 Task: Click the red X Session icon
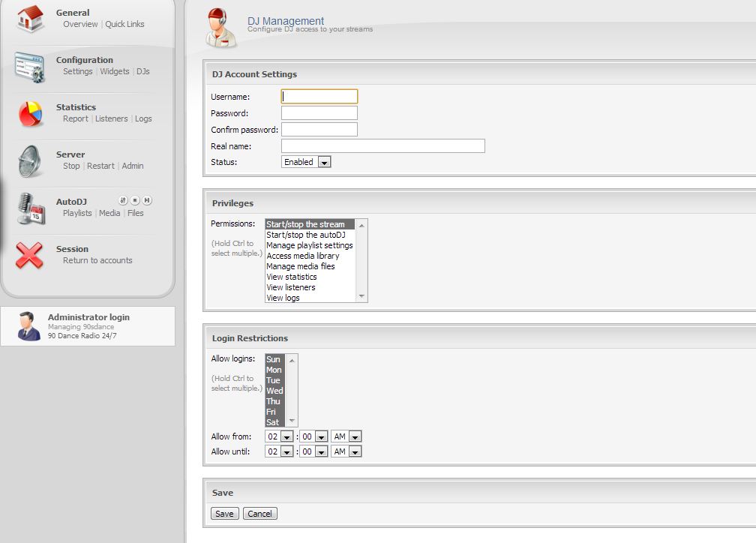[30, 256]
